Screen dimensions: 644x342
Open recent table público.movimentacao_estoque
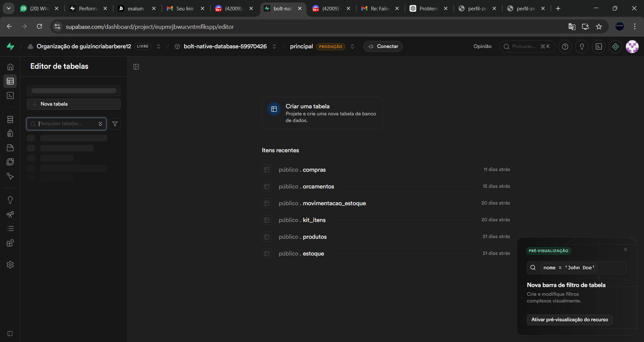tap(386, 203)
